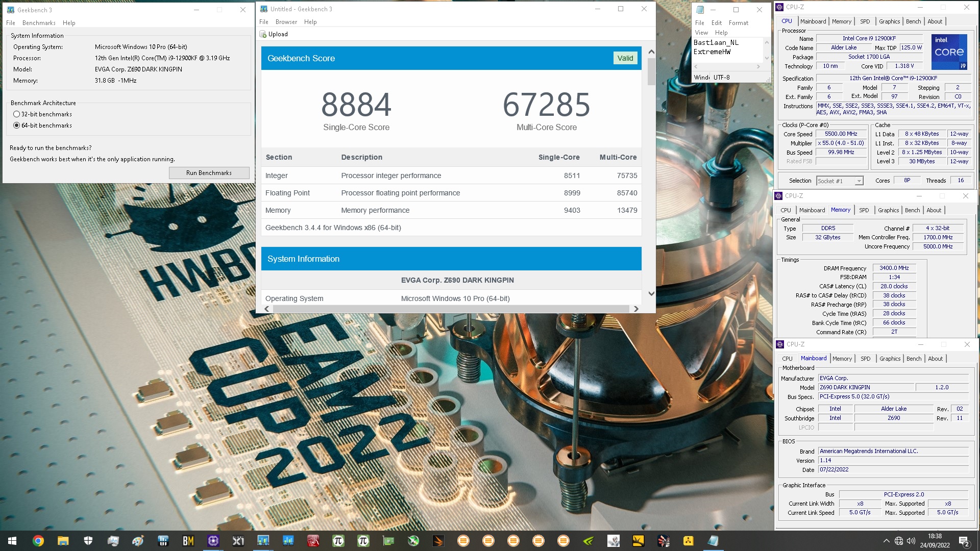Click Geekbench horizontal scroll-right arrow

[x=635, y=309]
